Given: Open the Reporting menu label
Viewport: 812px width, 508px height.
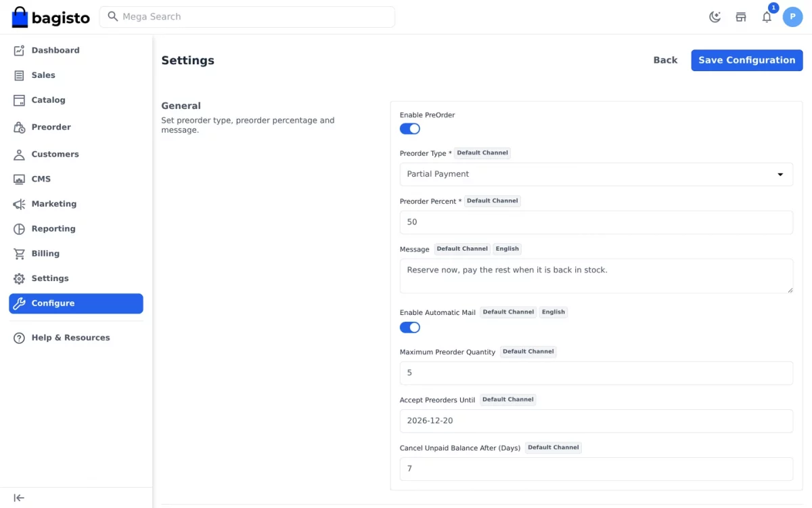Looking at the screenshot, I should point(53,229).
